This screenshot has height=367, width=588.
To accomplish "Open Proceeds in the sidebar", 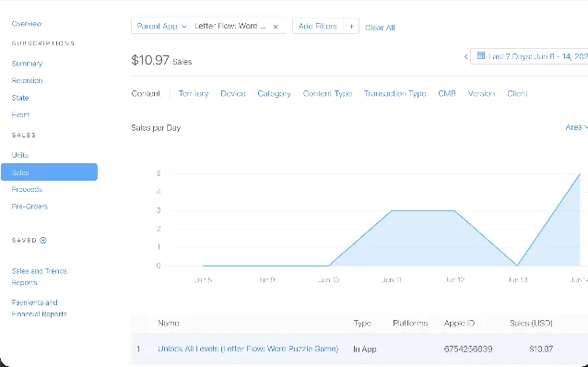I will point(27,189).
